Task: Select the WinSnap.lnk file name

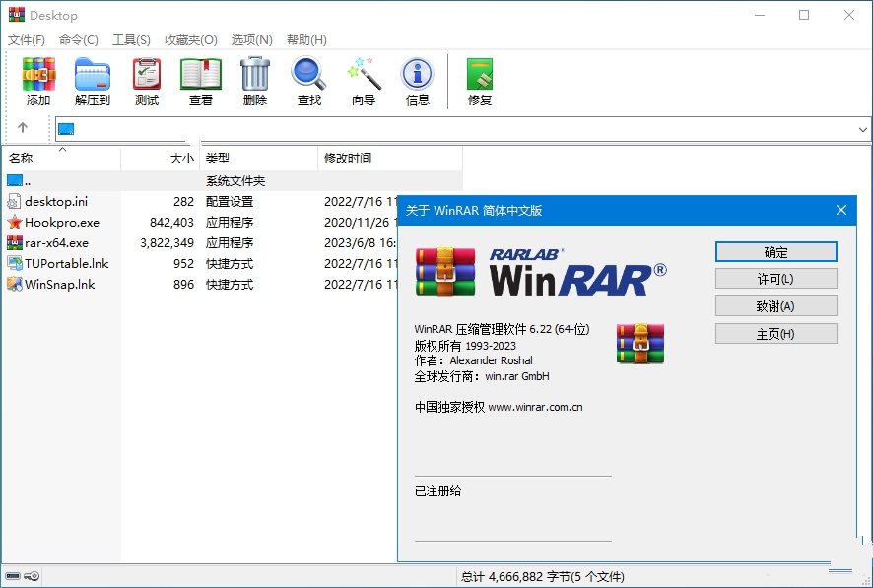Action: (59, 284)
